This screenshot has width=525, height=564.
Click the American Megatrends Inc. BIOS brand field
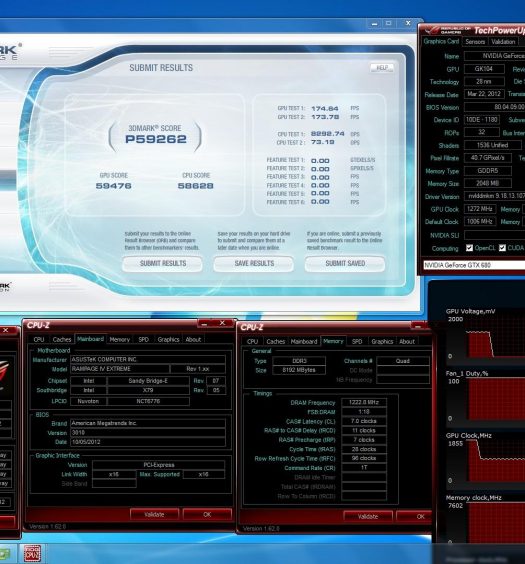click(148, 423)
